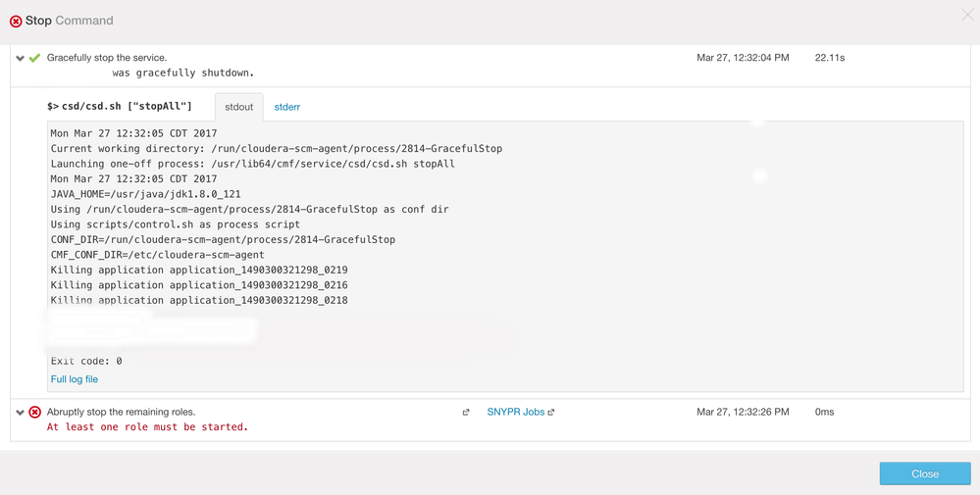Open the SNYPR Jobs link

[x=515, y=413]
